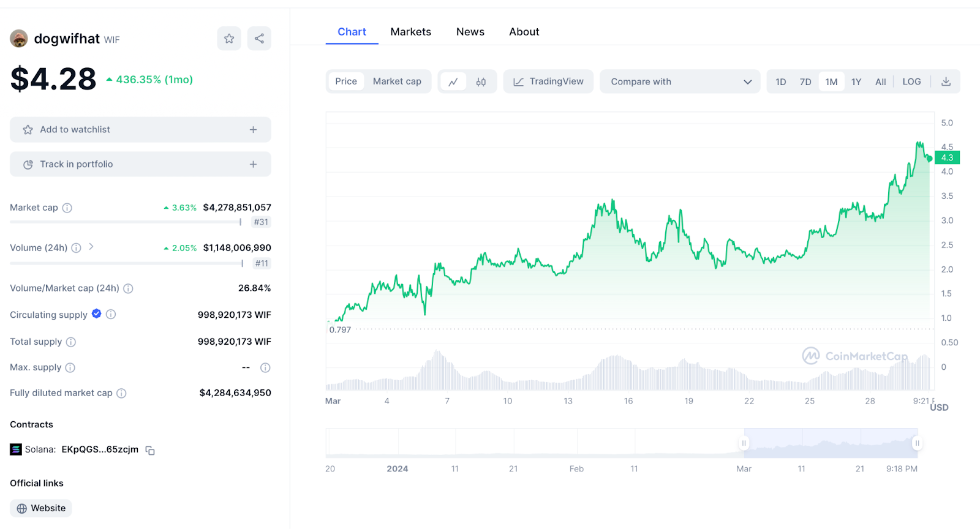The width and height of the screenshot is (980, 529).
Task: Expand Volume (24h) details chevron
Action: click(91, 247)
